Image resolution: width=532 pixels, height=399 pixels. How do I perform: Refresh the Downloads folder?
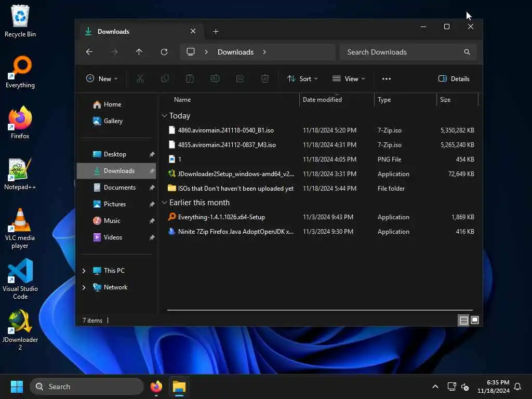164,52
